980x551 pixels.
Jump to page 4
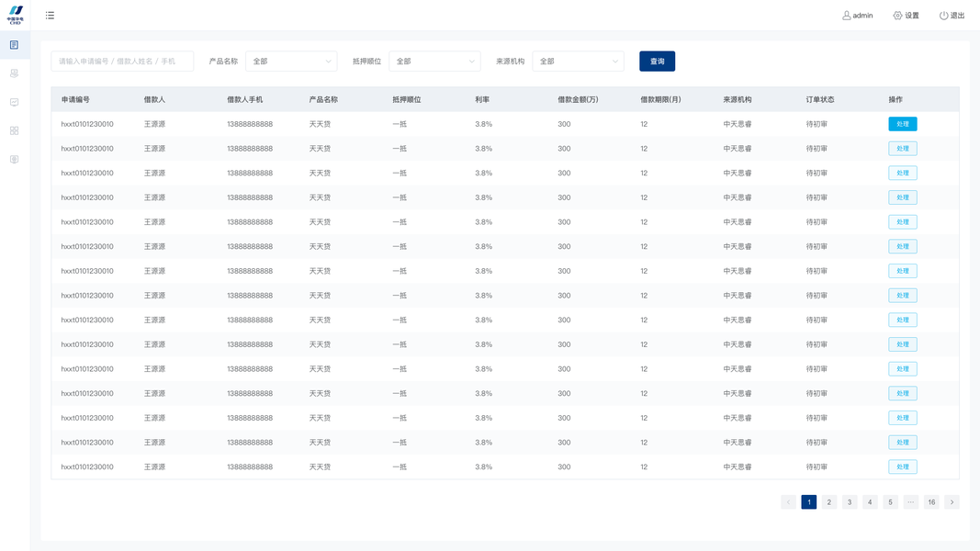[x=870, y=501]
